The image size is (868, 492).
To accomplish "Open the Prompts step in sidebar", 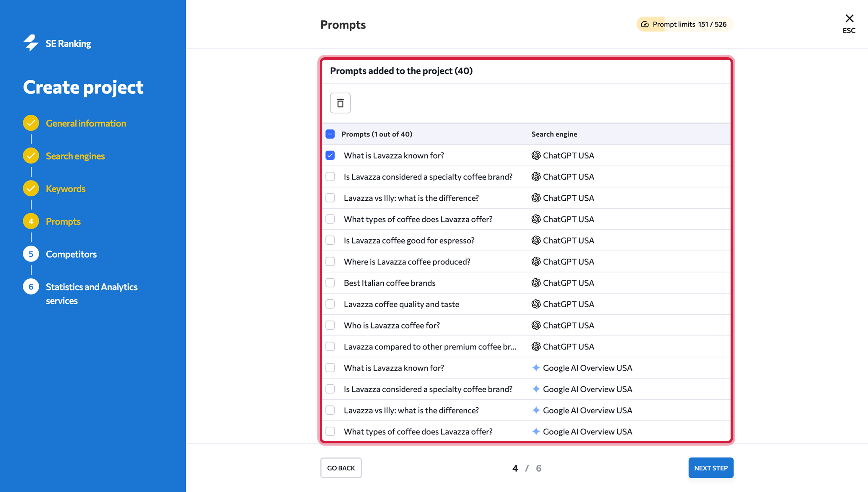I will point(63,221).
